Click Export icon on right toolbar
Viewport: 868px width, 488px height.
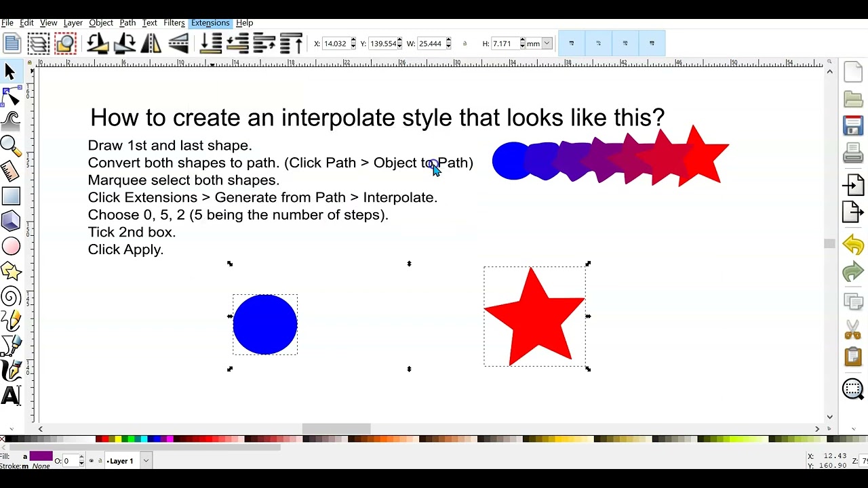pos(853,212)
